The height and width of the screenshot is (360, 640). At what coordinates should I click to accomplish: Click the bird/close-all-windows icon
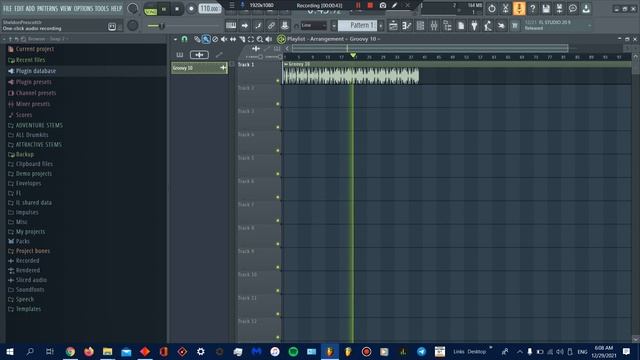click(x=501, y=26)
